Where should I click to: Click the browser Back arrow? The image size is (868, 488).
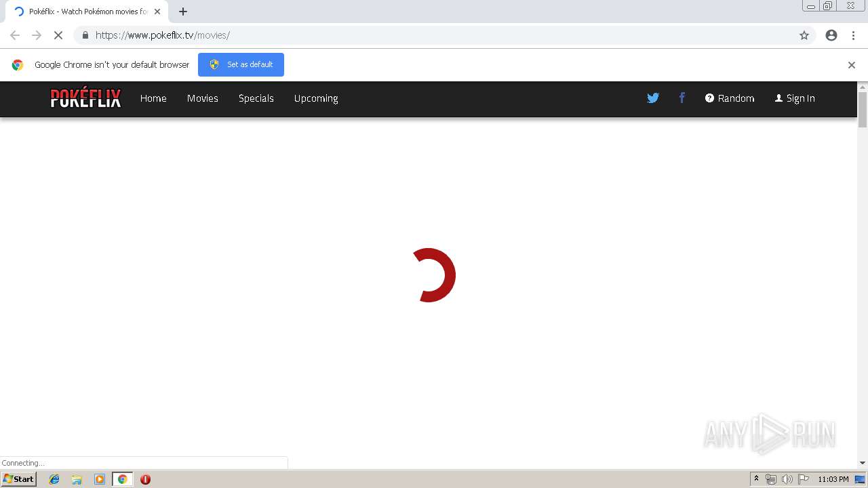15,35
